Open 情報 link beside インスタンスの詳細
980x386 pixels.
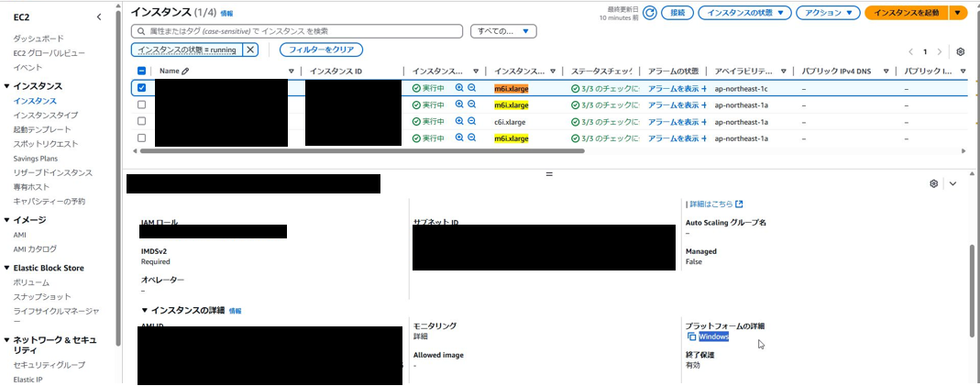(x=235, y=311)
